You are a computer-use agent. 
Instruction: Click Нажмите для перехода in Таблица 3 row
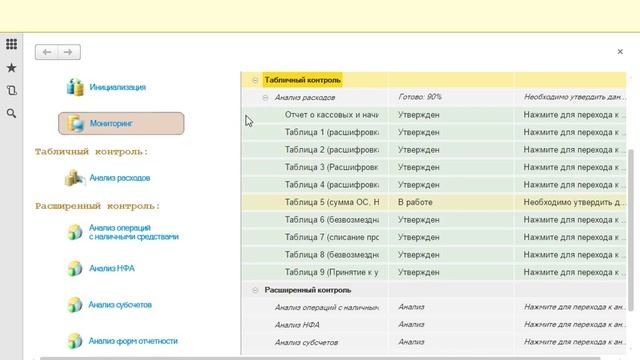(570, 167)
